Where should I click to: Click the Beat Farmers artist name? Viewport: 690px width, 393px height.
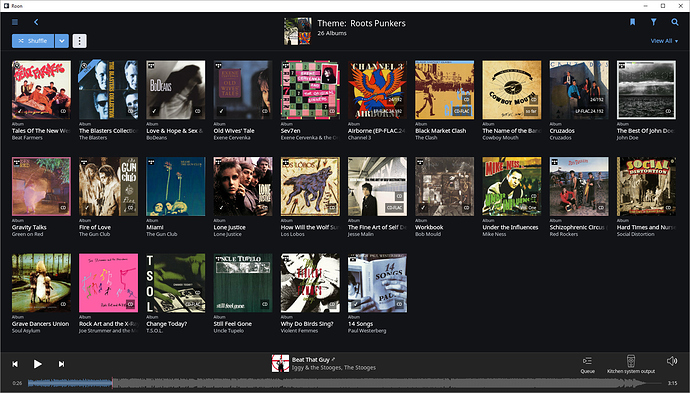click(27, 138)
